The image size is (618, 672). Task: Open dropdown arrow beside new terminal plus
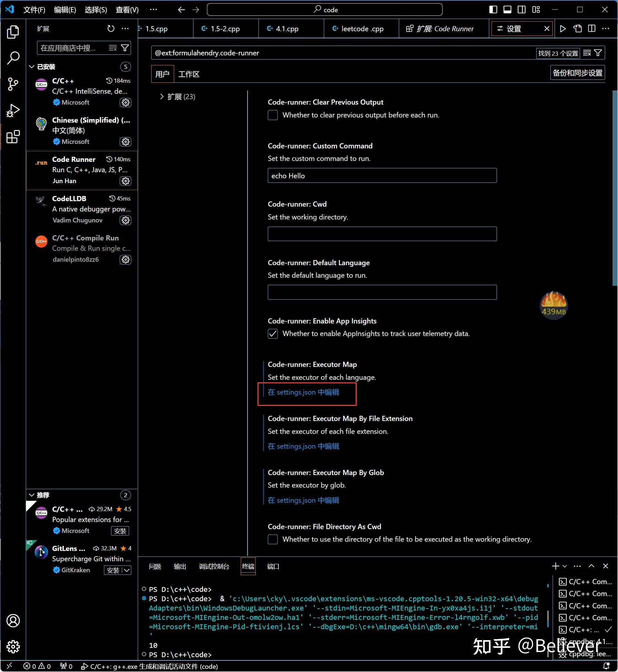click(x=565, y=566)
